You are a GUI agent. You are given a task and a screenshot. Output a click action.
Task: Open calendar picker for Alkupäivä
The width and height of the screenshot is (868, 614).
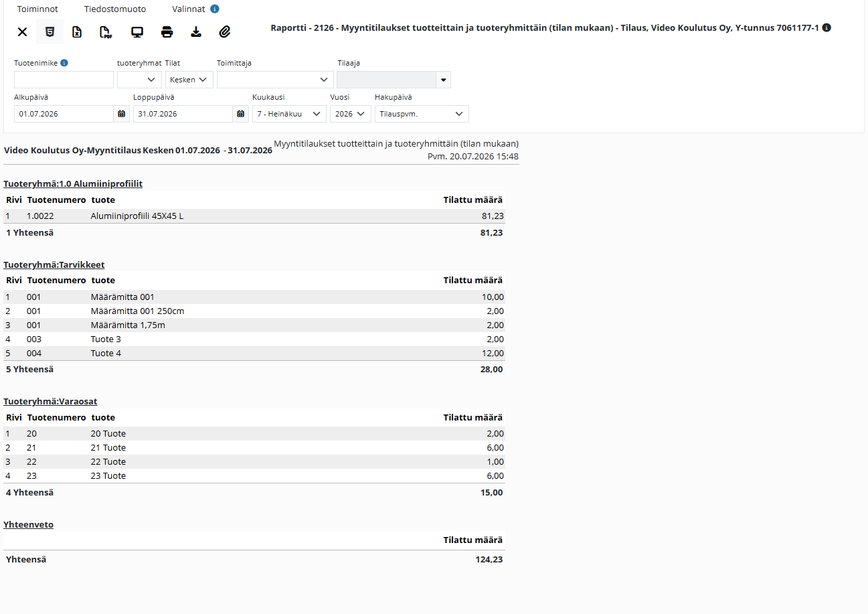[121, 114]
